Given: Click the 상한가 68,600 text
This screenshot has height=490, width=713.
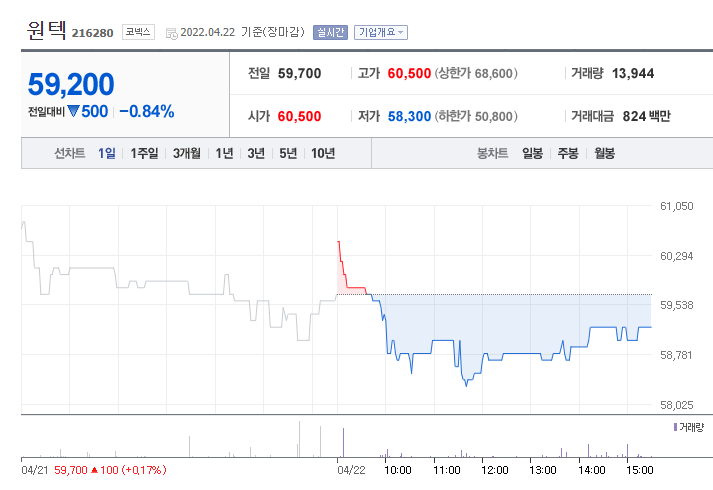Looking at the screenshot, I should pos(476,73).
